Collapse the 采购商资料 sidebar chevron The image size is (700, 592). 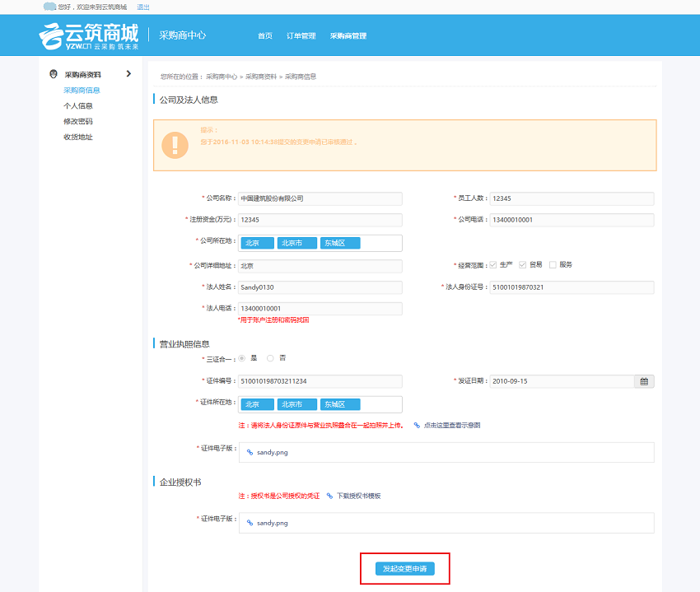pyautogui.click(x=128, y=74)
